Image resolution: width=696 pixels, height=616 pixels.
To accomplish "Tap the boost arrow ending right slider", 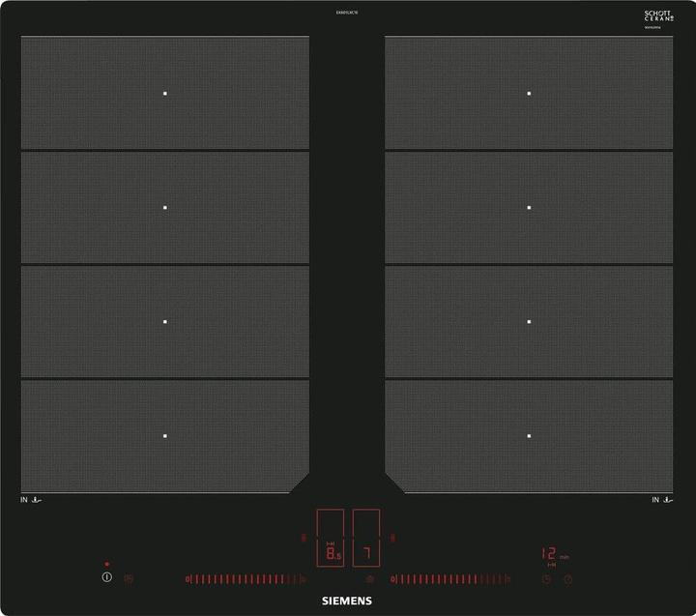I will click(509, 579).
